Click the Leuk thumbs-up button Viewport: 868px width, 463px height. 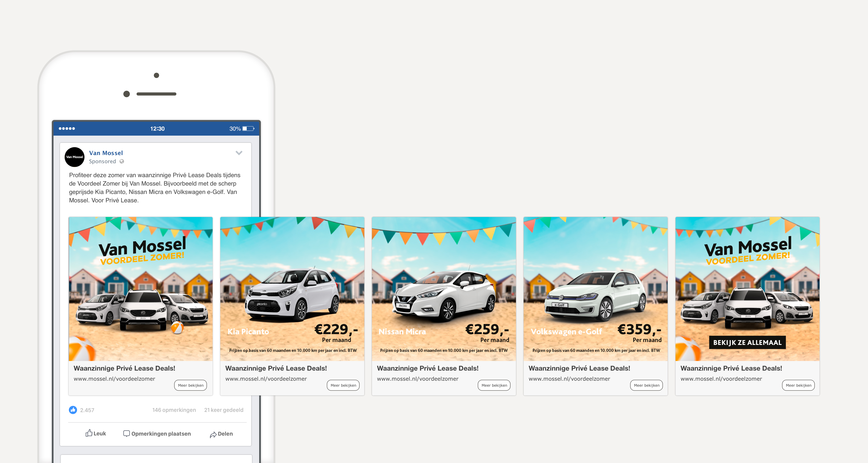96,433
